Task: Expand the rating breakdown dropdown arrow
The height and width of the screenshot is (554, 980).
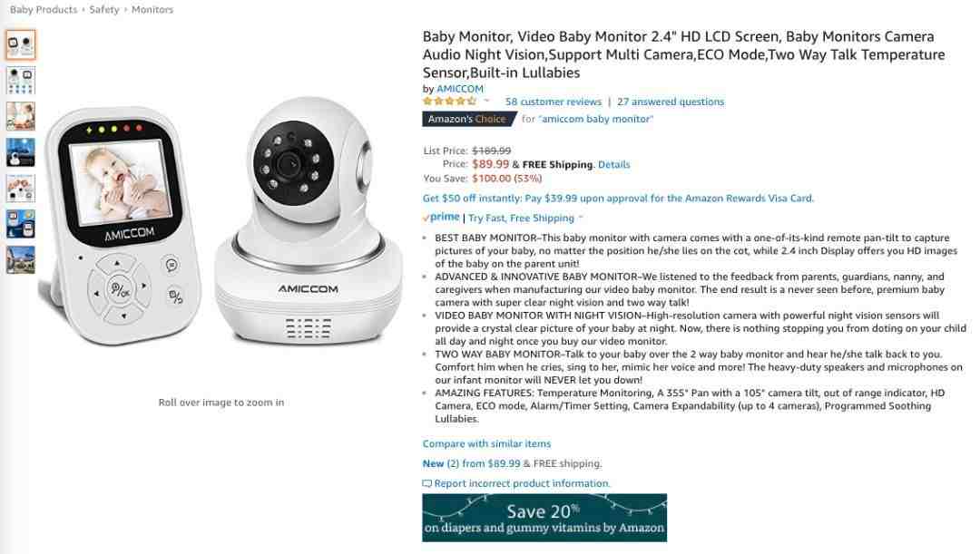Action: [x=486, y=102]
